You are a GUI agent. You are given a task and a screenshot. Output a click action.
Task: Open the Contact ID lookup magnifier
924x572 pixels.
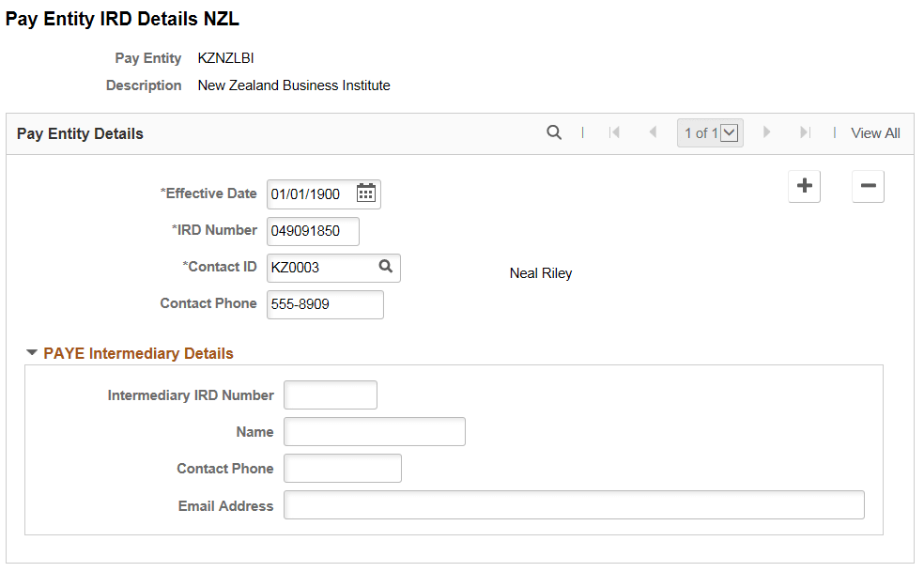(386, 268)
